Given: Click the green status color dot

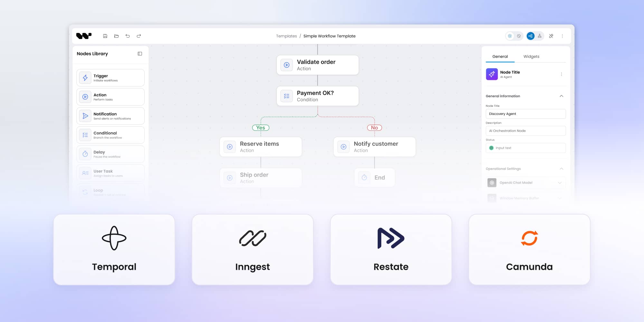Looking at the screenshot, I should 491,148.
